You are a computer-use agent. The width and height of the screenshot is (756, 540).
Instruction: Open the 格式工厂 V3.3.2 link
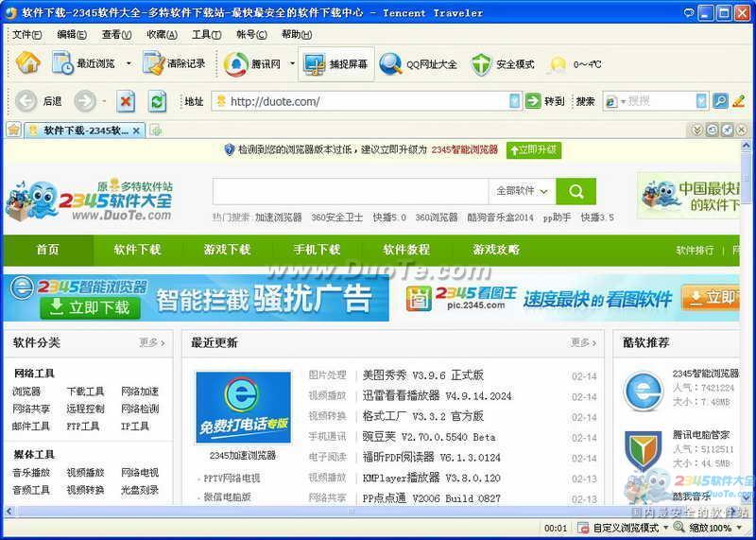(422, 416)
